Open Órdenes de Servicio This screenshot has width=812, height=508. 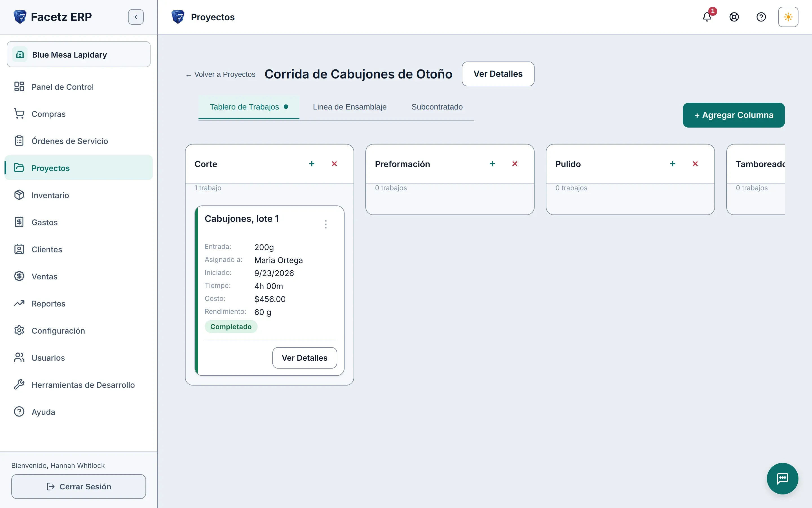[78, 141]
